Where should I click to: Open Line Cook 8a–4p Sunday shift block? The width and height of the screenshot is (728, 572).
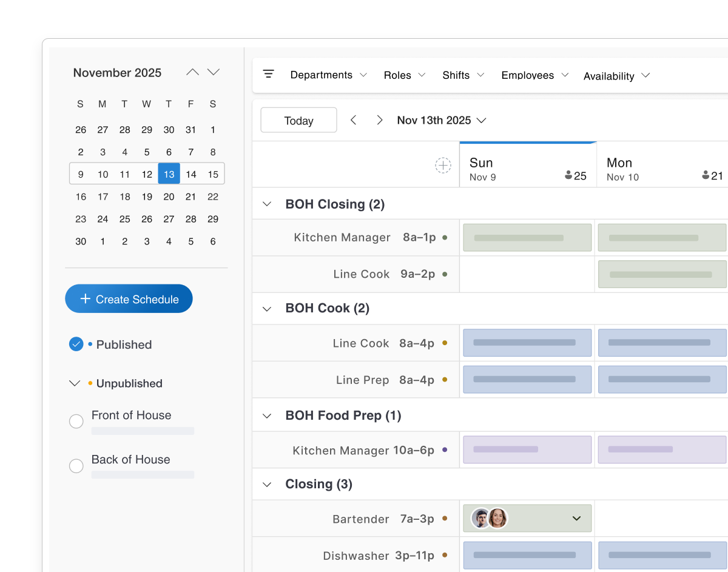pos(527,343)
